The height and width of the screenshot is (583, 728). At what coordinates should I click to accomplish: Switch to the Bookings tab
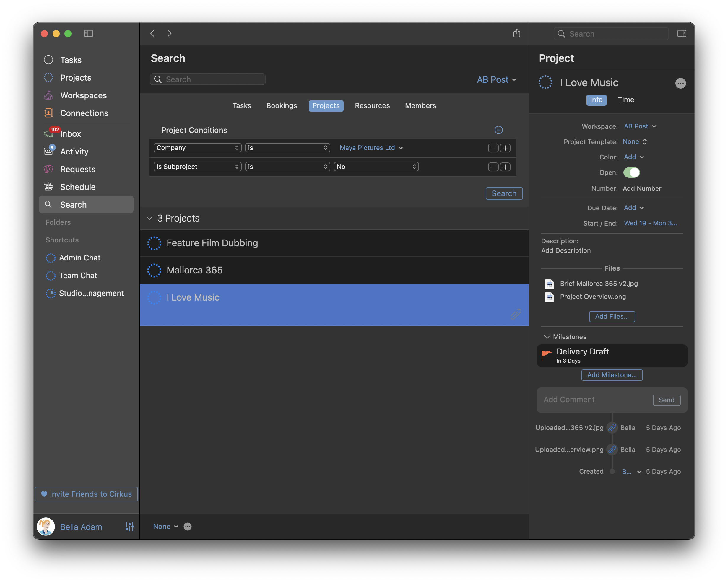(x=281, y=106)
